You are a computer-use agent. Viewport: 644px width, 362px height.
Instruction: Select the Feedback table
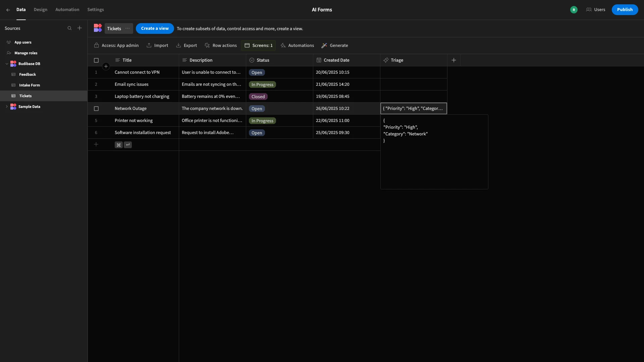(x=44, y=74)
